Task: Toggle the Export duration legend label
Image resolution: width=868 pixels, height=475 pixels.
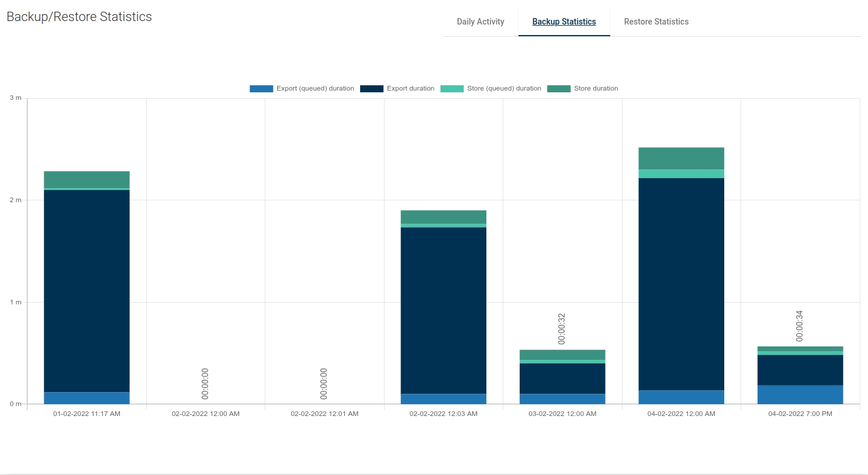Action: coord(410,89)
